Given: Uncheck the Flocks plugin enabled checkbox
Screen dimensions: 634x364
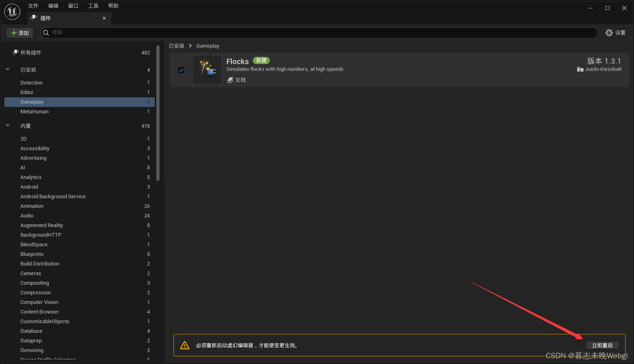Looking at the screenshot, I should click(181, 70).
